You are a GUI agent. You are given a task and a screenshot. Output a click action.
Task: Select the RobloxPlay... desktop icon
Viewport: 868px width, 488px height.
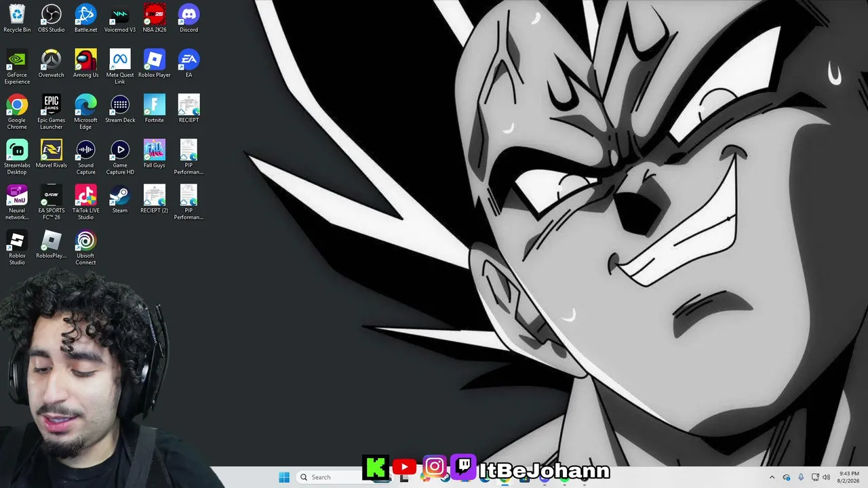[52, 245]
